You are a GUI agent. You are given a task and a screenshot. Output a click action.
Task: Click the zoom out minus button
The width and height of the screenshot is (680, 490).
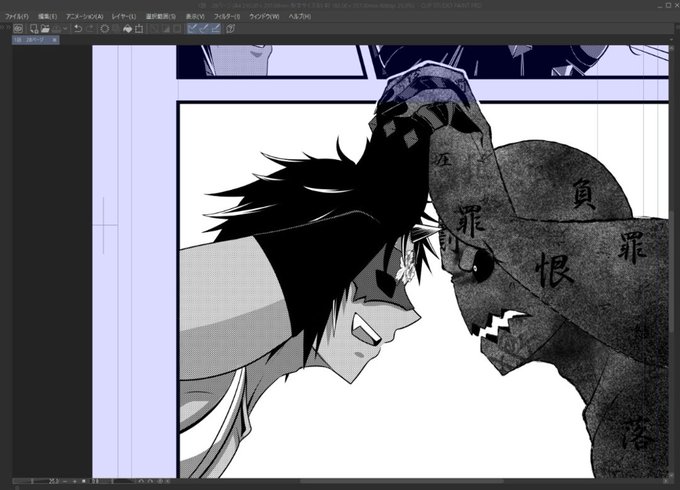click(x=65, y=481)
